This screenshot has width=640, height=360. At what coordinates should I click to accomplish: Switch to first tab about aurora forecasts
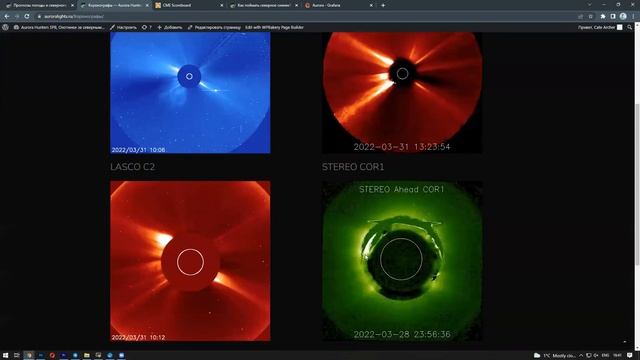click(40, 5)
